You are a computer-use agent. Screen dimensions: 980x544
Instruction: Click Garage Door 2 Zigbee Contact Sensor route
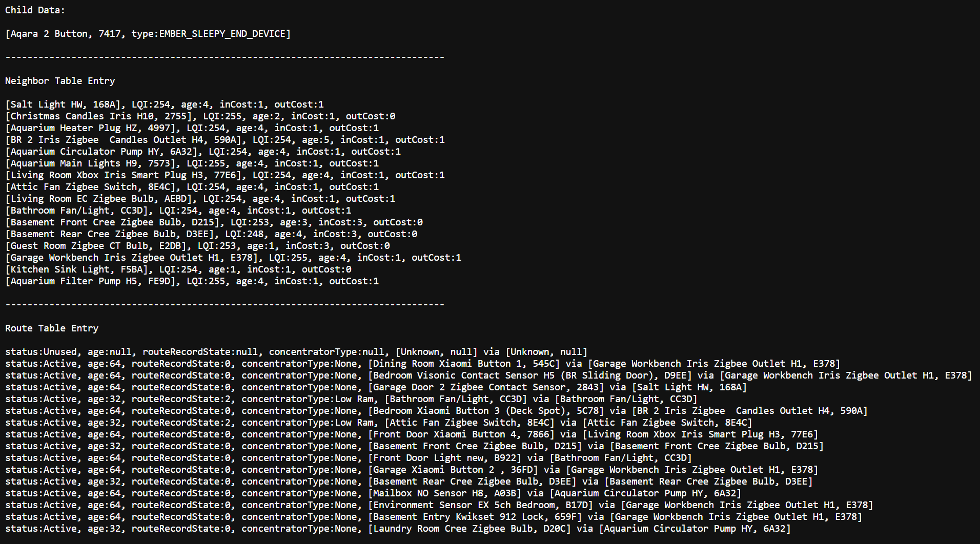pos(376,387)
